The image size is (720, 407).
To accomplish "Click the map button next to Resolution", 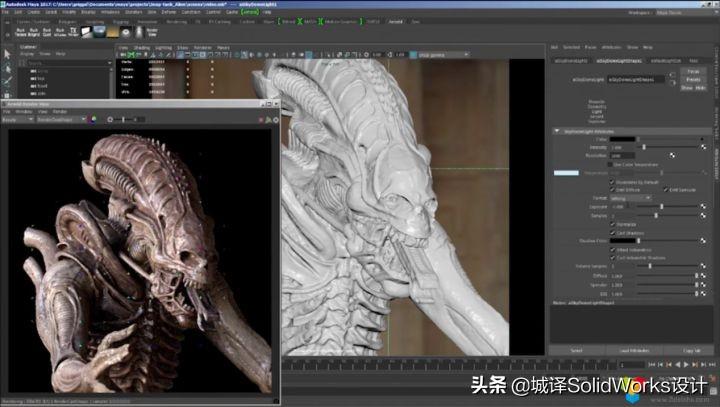I will tap(672, 155).
